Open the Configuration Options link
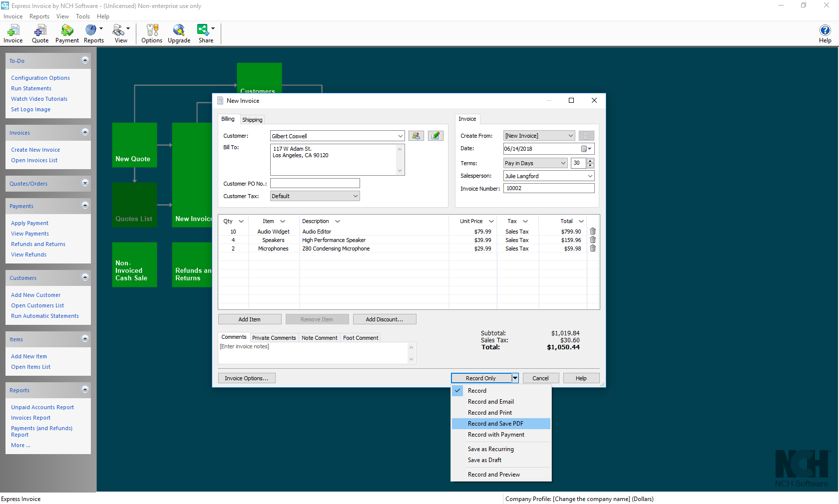This screenshot has height=504, width=839. (40, 78)
